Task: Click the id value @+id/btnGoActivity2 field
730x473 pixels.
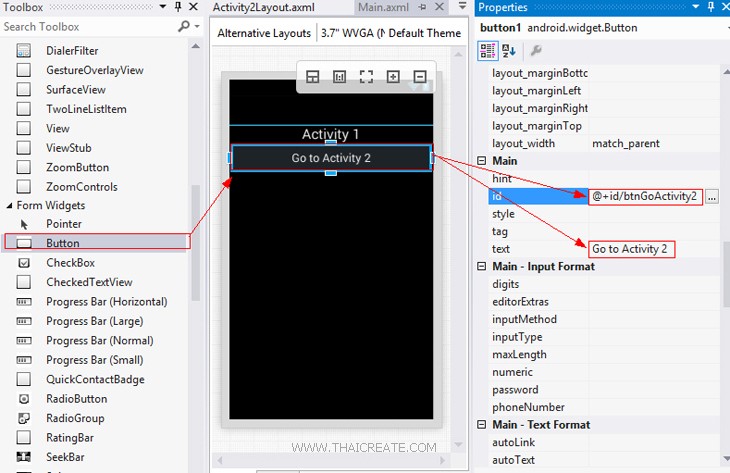Action: (x=645, y=196)
